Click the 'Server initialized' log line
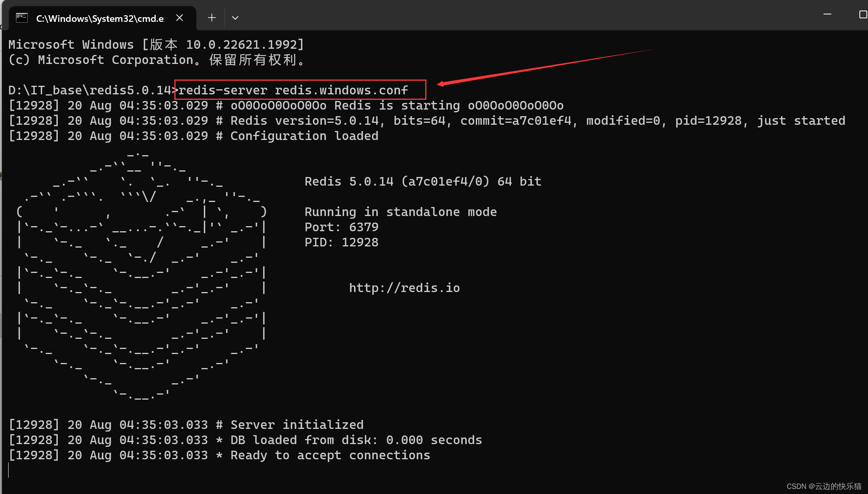This screenshot has width=868, height=494. pyautogui.click(x=186, y=425)
